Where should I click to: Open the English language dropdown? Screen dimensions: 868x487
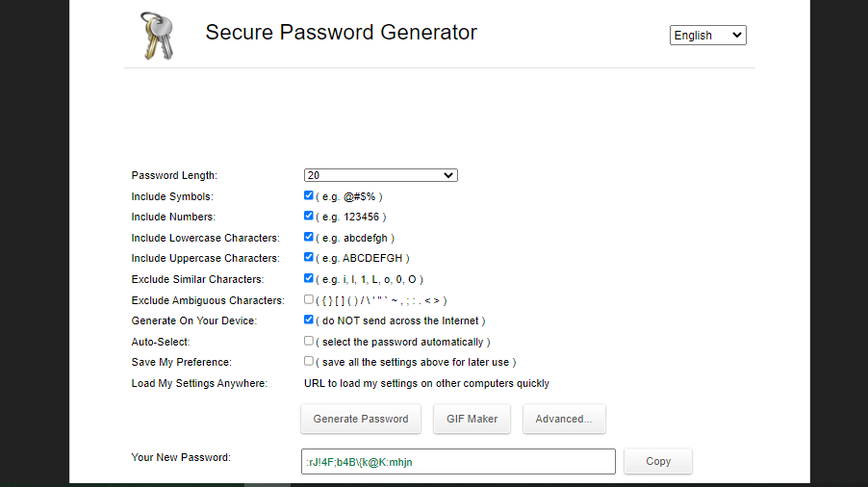point(707,35)
